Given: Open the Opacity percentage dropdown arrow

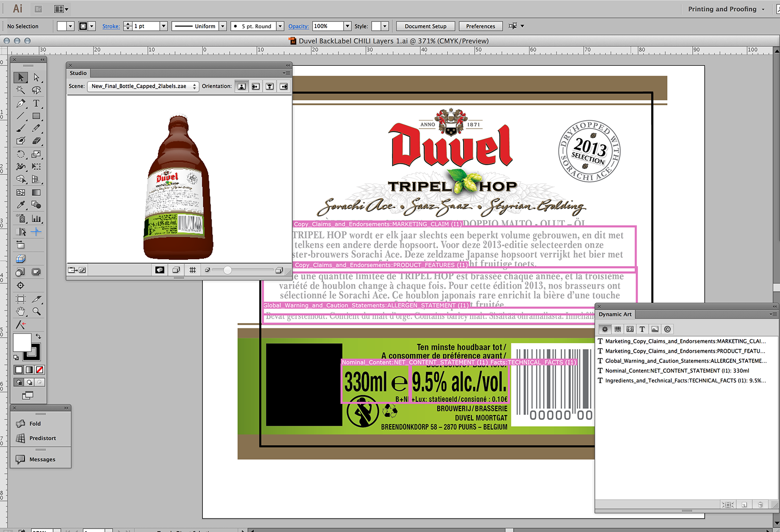Looking at the screenshot, I should point(348,26).
